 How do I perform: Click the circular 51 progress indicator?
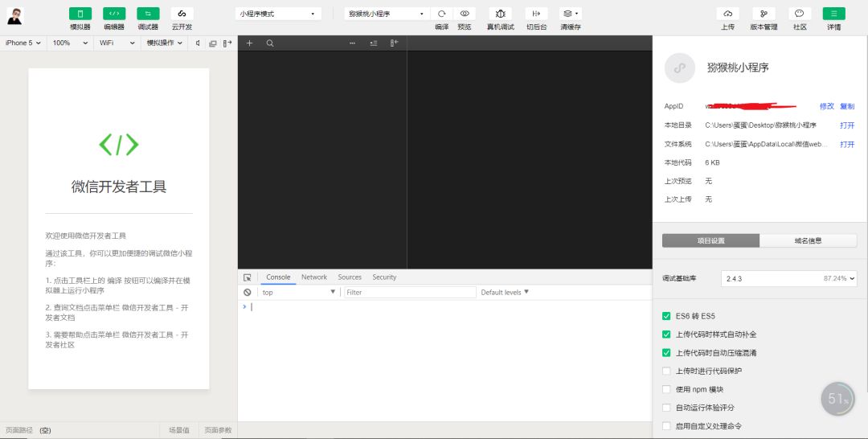point(838,399)
